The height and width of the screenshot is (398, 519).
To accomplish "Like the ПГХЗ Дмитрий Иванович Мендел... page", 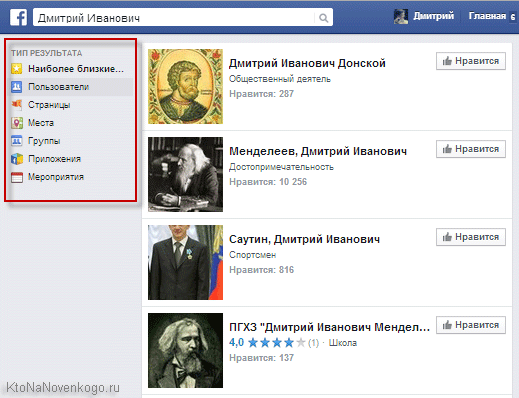I will [x=471, y=325].
